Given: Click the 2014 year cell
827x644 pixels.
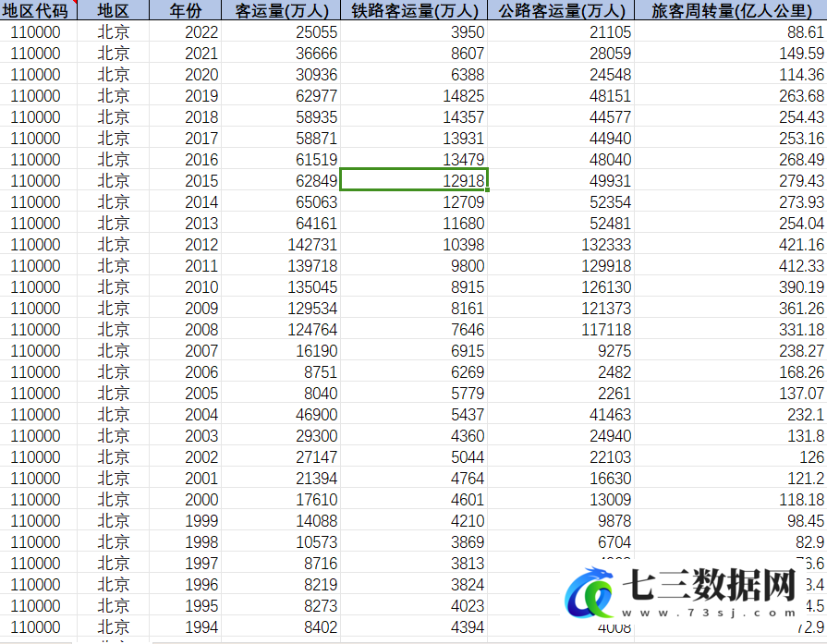Looking at the screenshot, I should (185, 201).
